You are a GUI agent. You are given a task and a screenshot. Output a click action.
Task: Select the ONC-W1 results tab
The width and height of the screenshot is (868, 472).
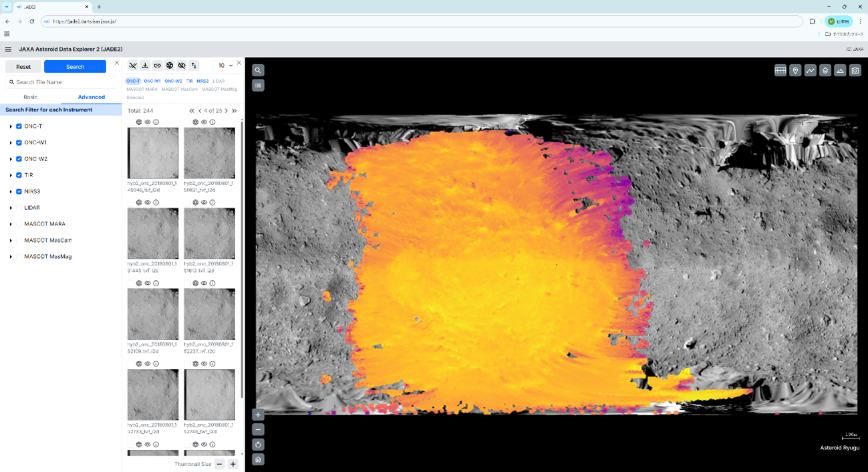[x=152, y=81]
